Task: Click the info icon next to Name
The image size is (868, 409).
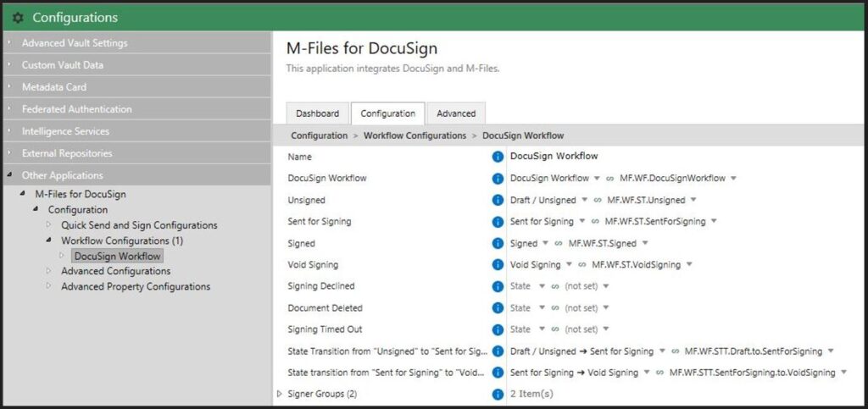Action: click(498, 157)
